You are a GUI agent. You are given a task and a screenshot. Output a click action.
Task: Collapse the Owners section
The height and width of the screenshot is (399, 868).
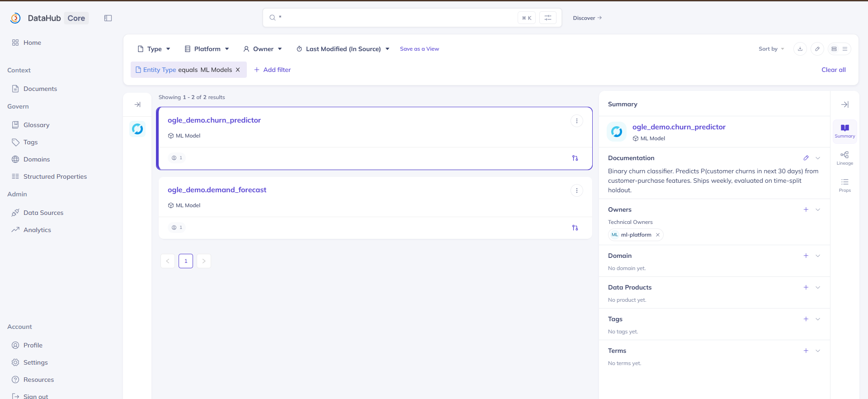pos(818,209)
